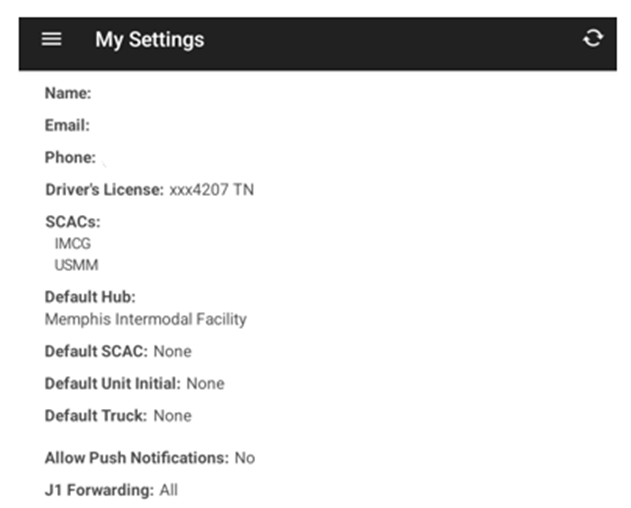This screenshot has width=631, height=508.
Task: Select Memphis Intermodal Facility hub value
Action: [x=146, y=319]
